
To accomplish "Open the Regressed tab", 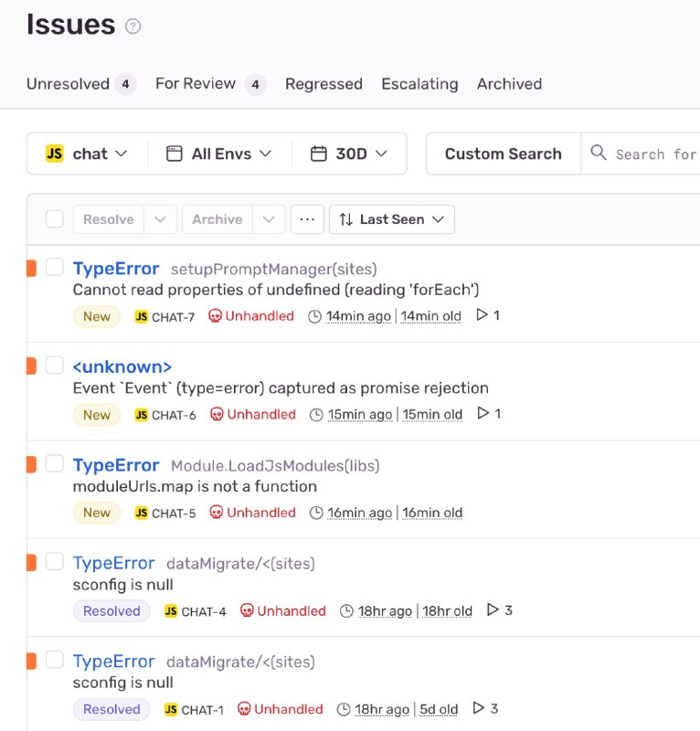I will [x=323, y=84].
